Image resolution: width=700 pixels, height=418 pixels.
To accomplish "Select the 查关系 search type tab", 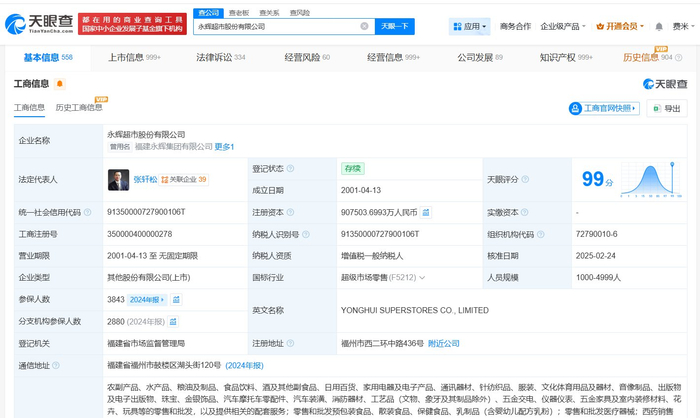I will point(269,12).
